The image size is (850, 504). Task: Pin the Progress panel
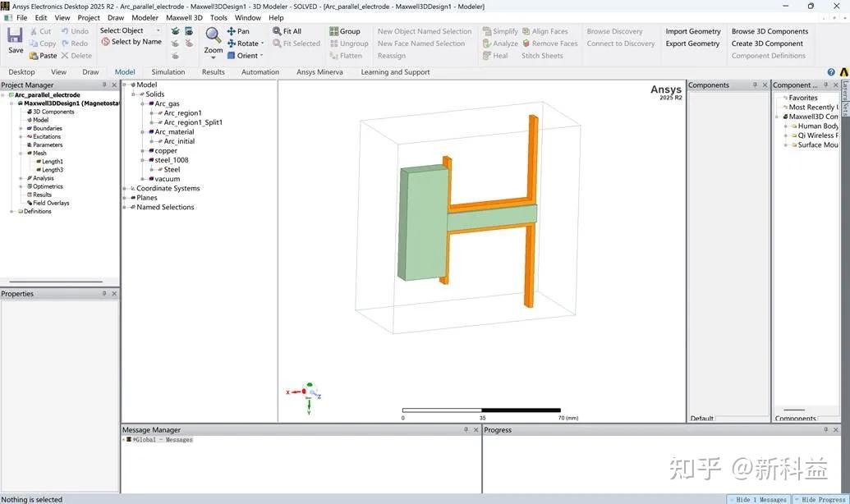click(825, 429)
